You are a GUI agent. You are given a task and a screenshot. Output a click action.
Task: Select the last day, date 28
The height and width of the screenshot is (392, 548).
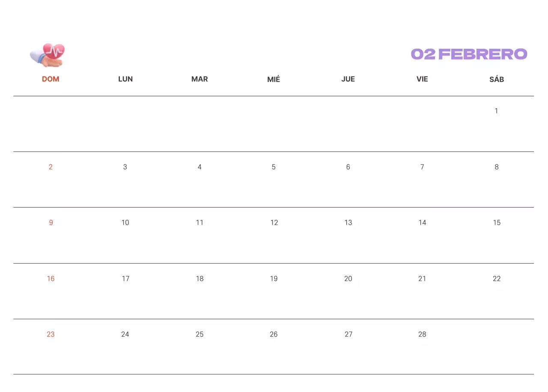pyautogui.click(x=422, y=334)
